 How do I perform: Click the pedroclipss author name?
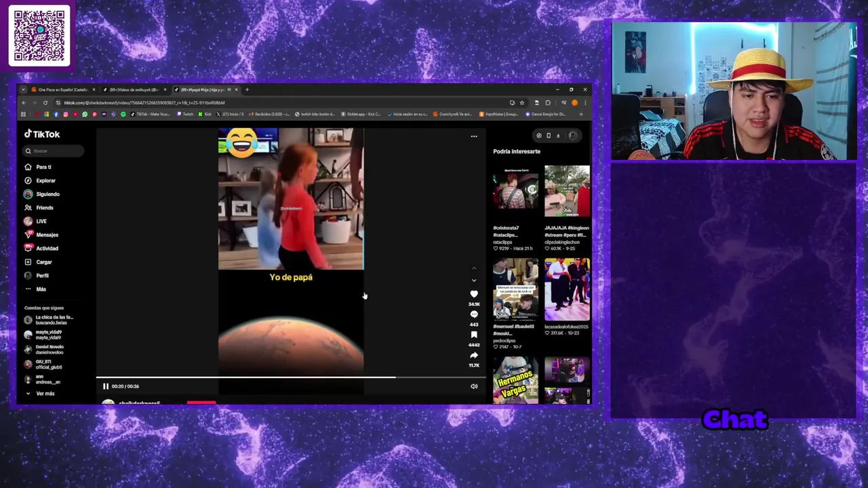505,341
